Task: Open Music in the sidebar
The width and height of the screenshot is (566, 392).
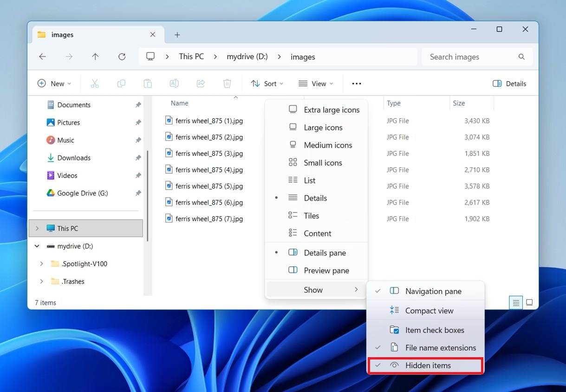Action: click(65, 140)
